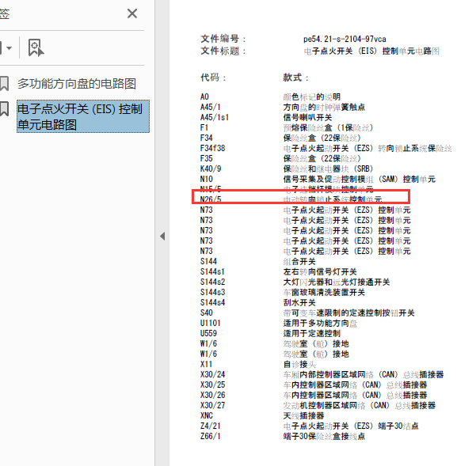Click code S144s4 刮水开关 row
Screen dimensions: 476x466
coord(257,303)
